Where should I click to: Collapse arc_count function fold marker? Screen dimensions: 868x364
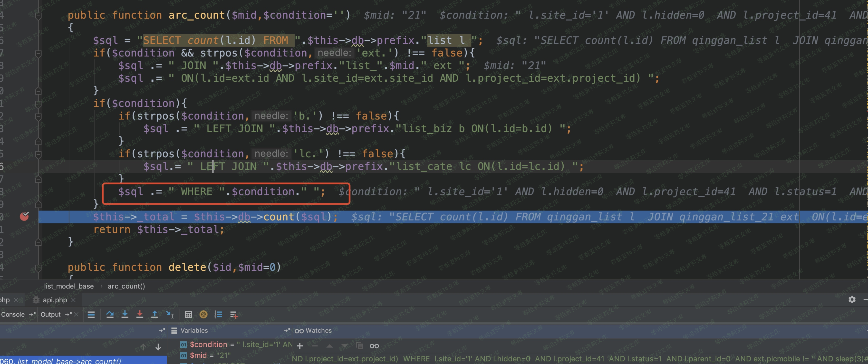pos(39,16)
